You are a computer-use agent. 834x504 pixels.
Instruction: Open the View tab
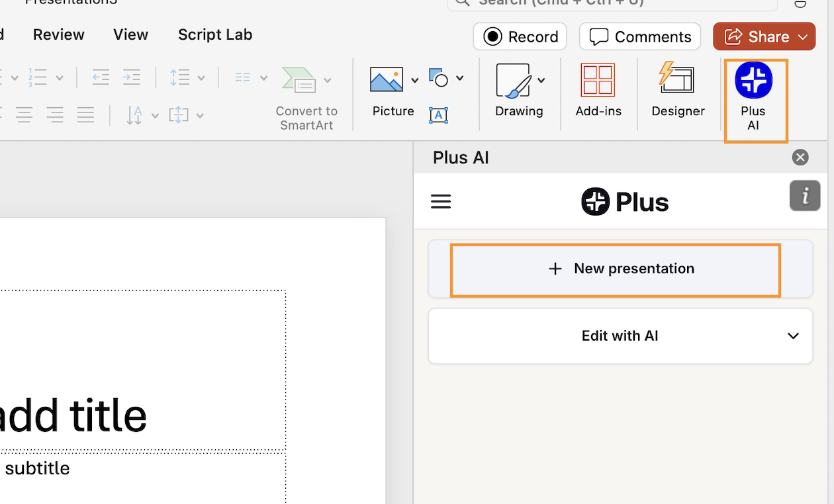pyautogui.click(x=130, y=35)
